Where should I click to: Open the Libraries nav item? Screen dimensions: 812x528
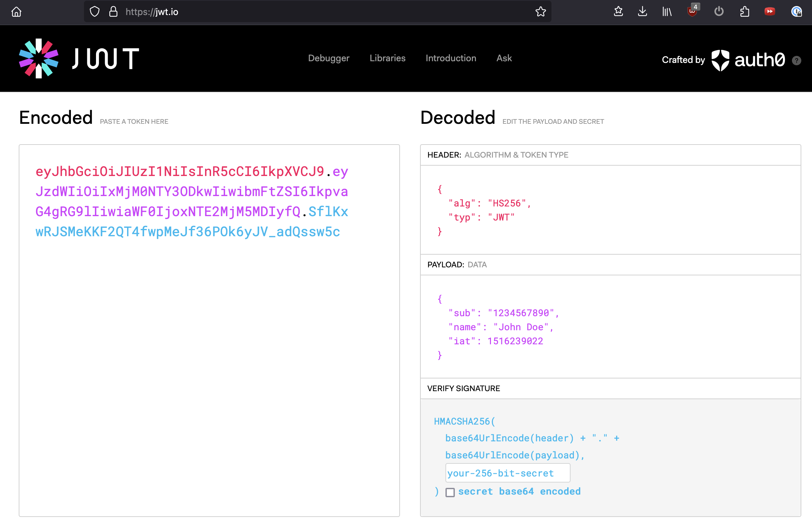coord(387,58)
